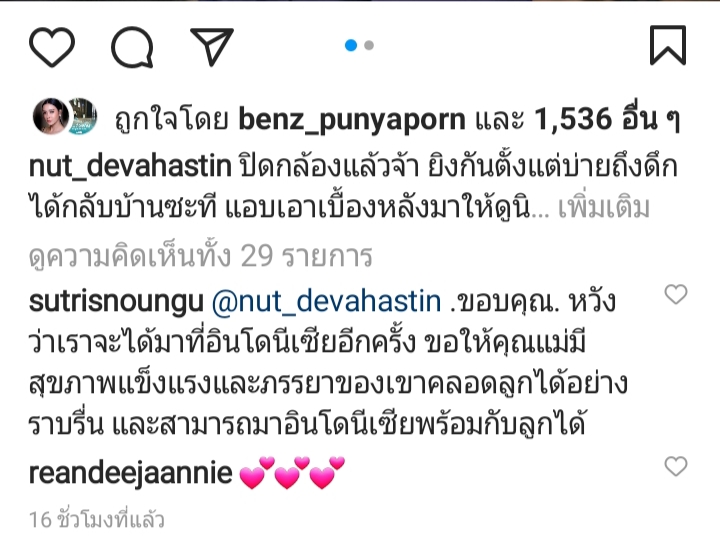Tap the pink hearts emoji comment

pyautogui.click(x=292, y=472)
